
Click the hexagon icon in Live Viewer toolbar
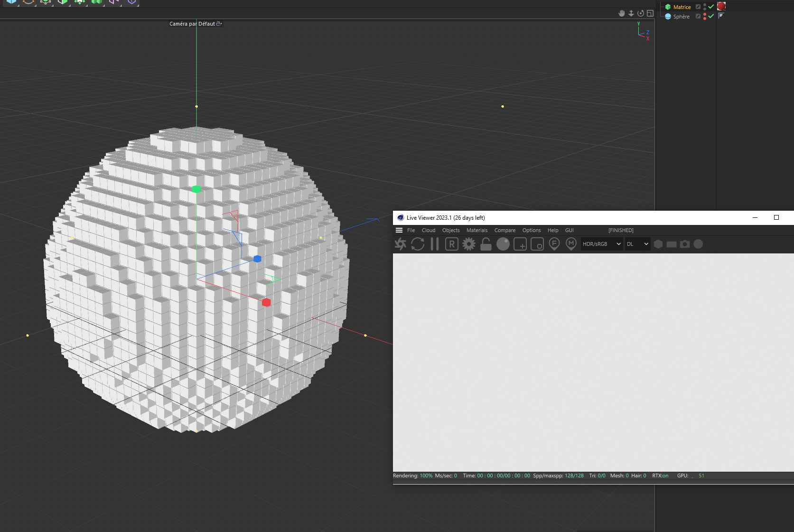coord(658,244)
